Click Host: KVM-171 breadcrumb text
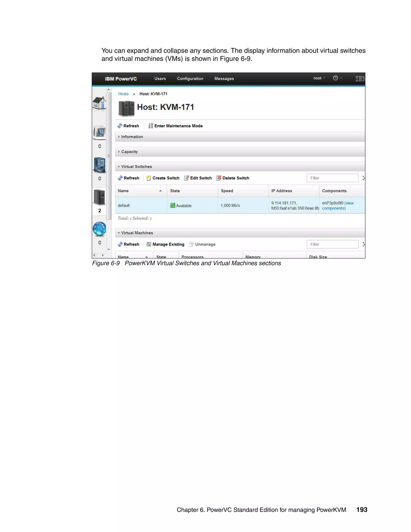This screenshot has height=532, width=411. click(x=153, y=94)
